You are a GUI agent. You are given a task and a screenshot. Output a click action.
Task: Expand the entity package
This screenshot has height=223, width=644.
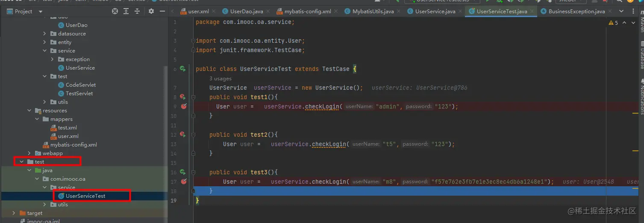coord(45,42)
